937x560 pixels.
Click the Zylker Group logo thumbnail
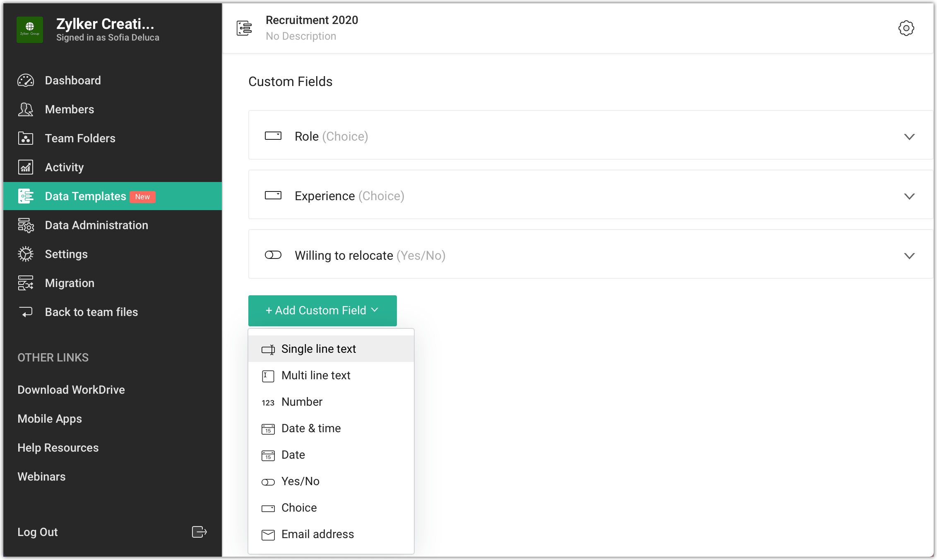[30, 29]
